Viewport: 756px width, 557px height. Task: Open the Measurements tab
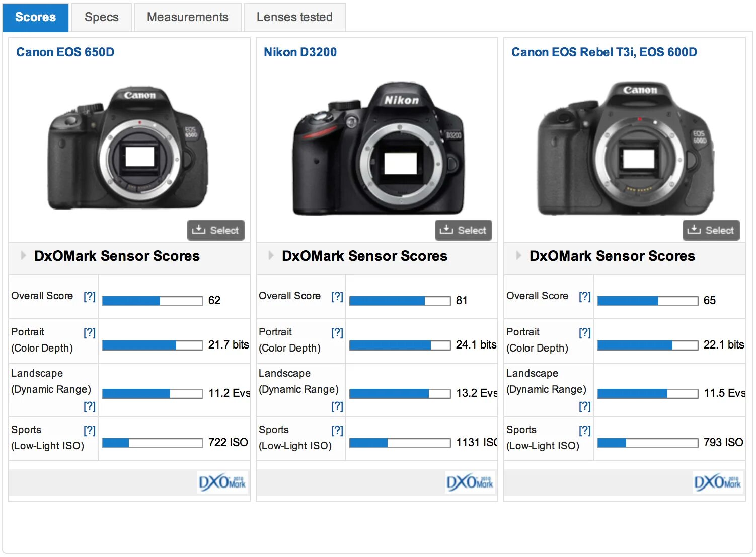click(x=188, y=18)
